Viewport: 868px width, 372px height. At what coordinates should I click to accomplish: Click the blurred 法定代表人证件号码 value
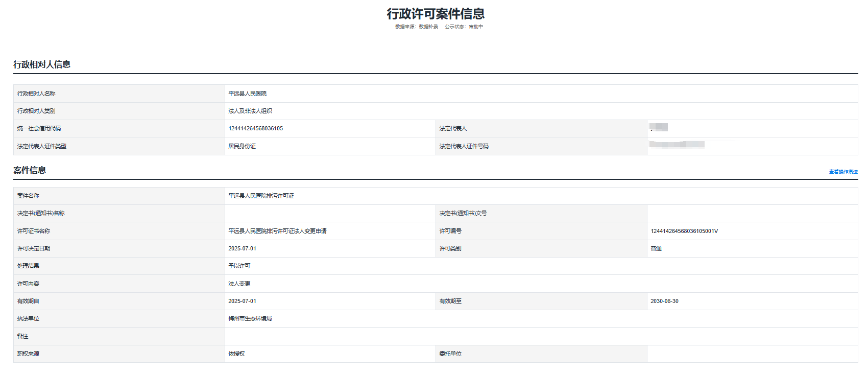click(x=677, y=145)
